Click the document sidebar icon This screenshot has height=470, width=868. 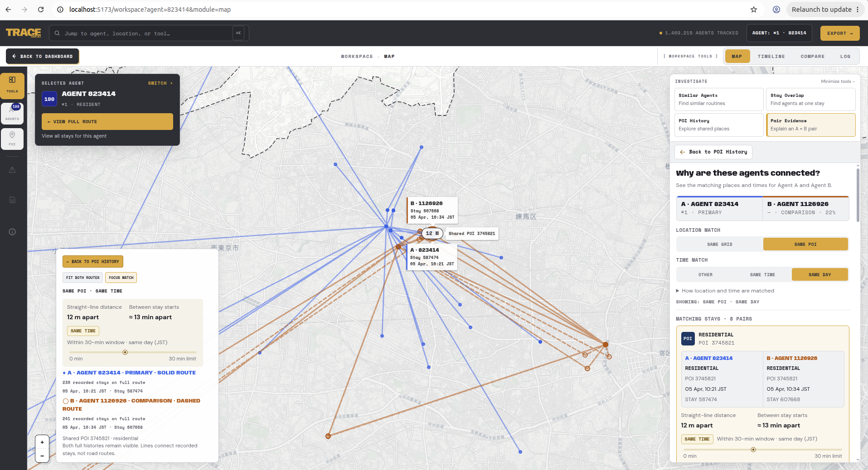coord(12,200)
